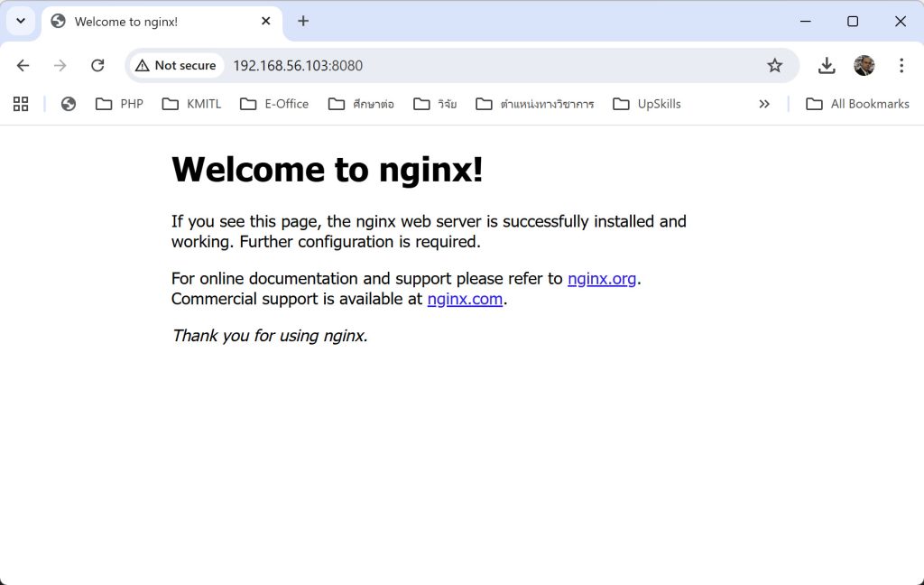Show hidden bookmarks with double chevron
The width and height of the screenshot is (924, 585).
(x=764, y=104)
